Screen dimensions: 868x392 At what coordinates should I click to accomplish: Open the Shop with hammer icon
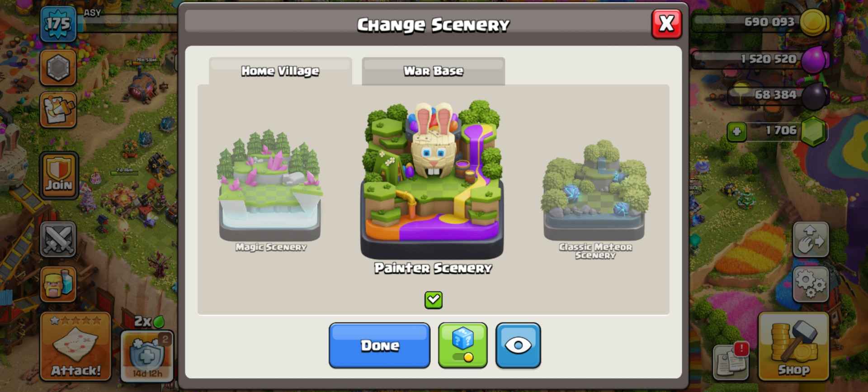pos(793,346)
